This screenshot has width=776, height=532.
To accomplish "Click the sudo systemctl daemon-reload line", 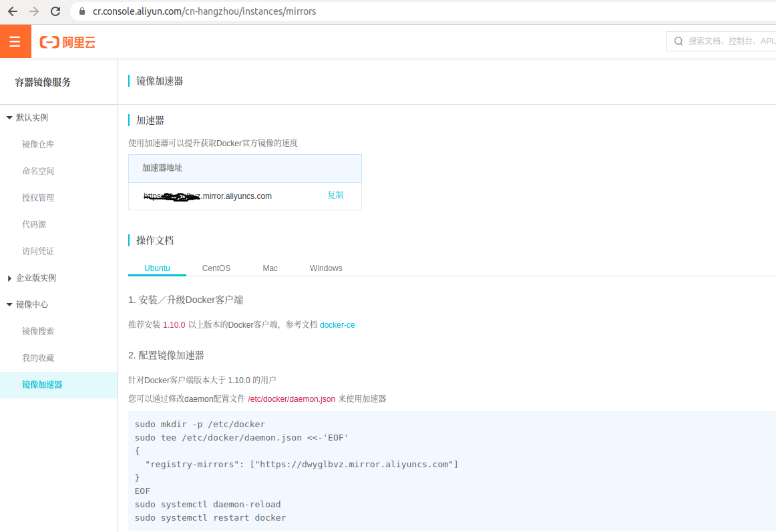I will (x=208, y=505).
